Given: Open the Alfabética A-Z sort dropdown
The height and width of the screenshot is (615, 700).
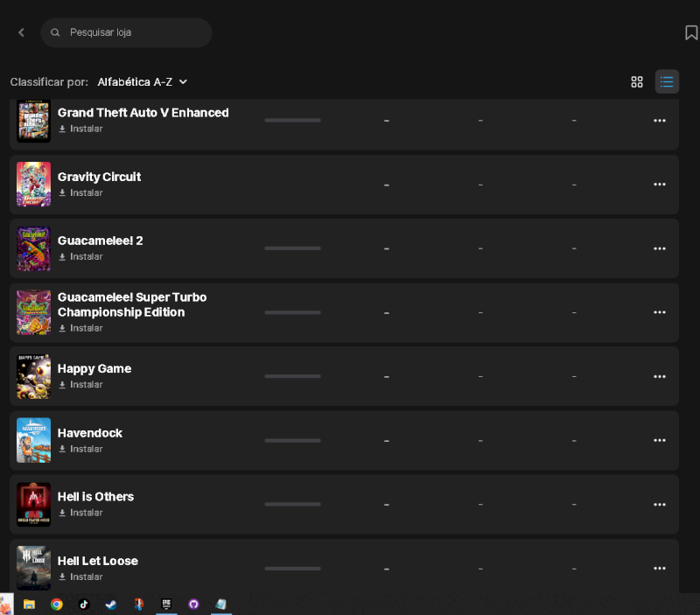Looking at the screenshot, I should tap(143, 82).
